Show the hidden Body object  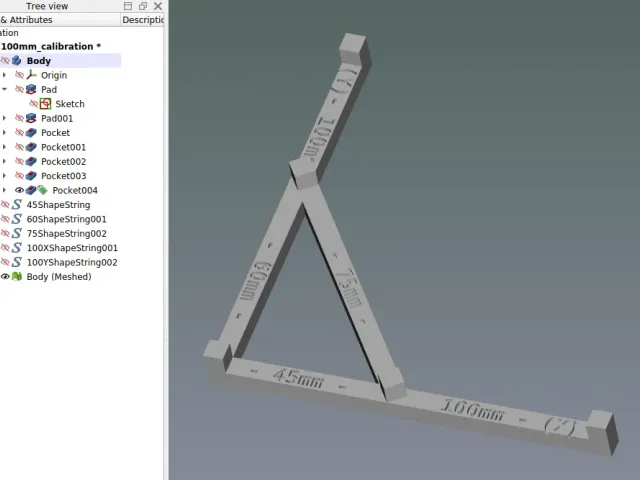(4, 61)
